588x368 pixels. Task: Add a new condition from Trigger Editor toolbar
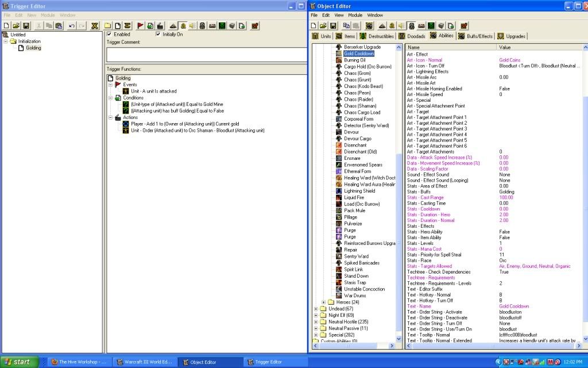coord(150,25)
